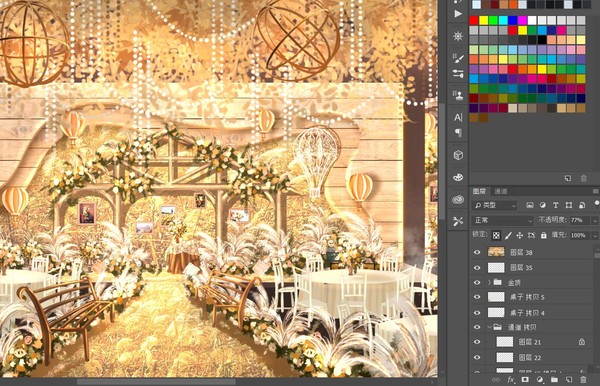Image resolution: width=600 pixels, height=386 pixels.
Task: Expand the 金质 layer group
Action: pyautogui.click(x=489, y=282)
